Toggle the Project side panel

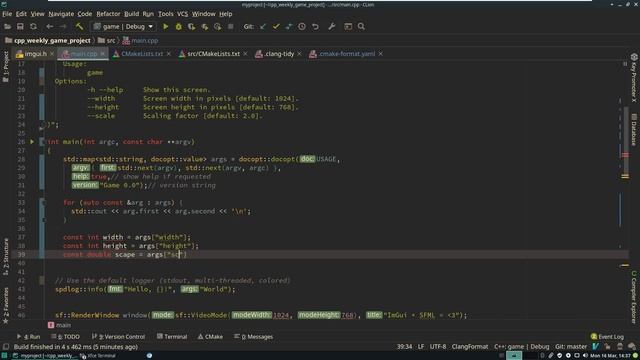click(5, 67)
